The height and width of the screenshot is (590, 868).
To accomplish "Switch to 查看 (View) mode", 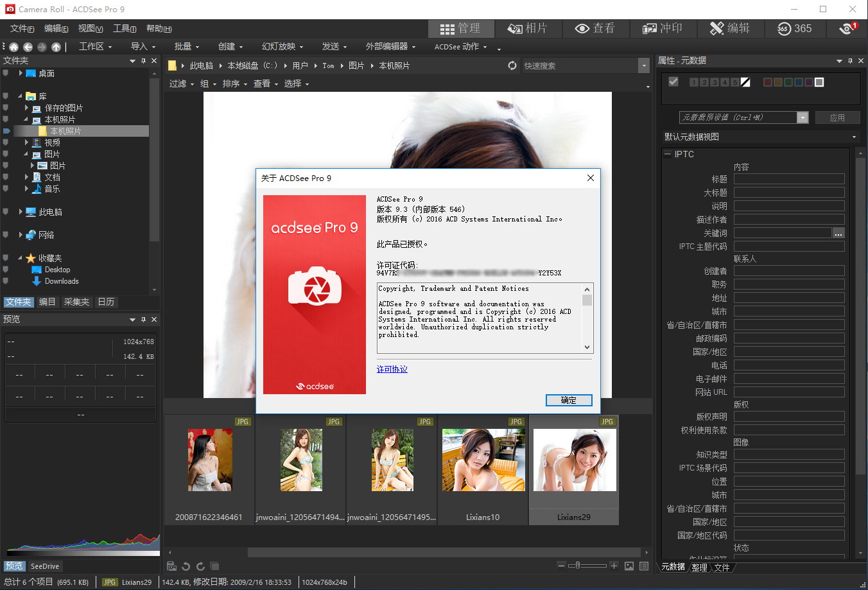I will coord(595,28).
